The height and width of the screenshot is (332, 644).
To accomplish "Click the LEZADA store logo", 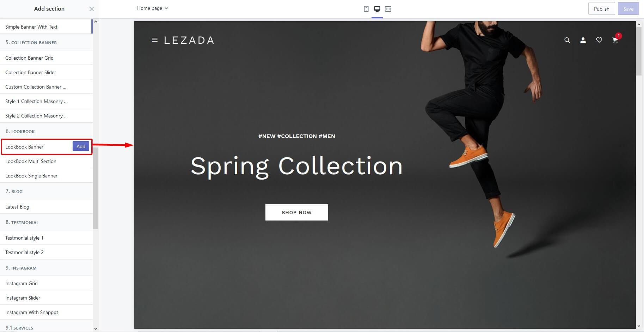I will (189, 40).
